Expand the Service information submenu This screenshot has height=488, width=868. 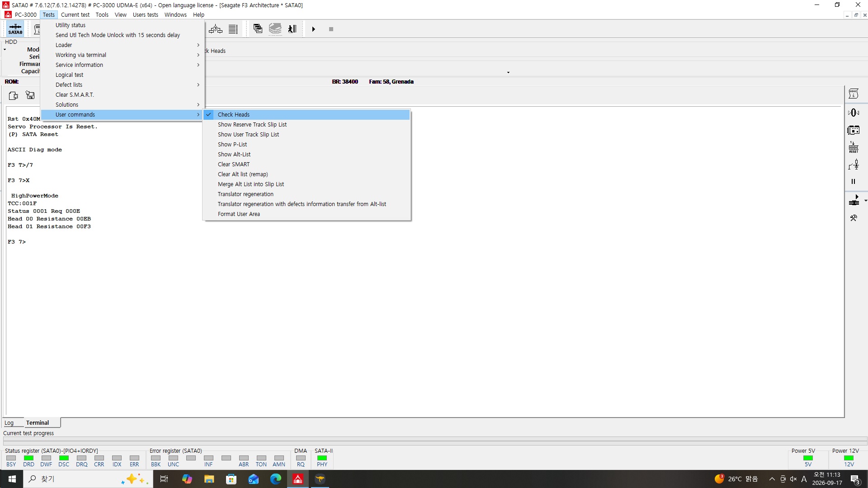tap(122, 65)
